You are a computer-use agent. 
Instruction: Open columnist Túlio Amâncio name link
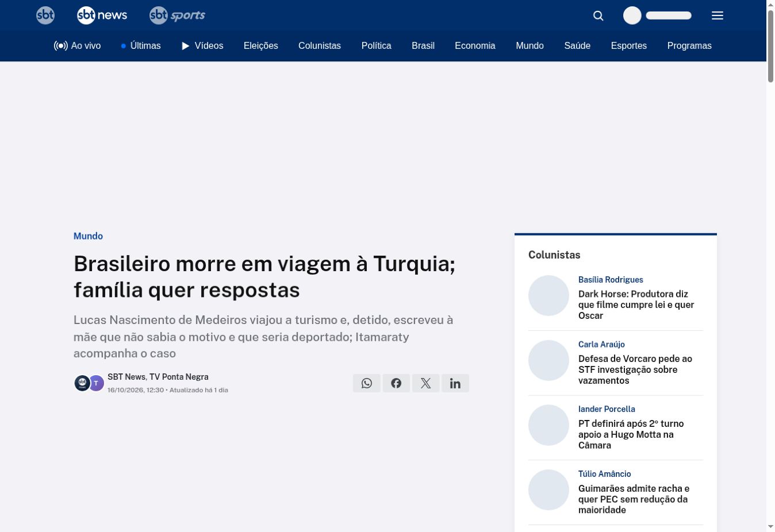(604, 474)
